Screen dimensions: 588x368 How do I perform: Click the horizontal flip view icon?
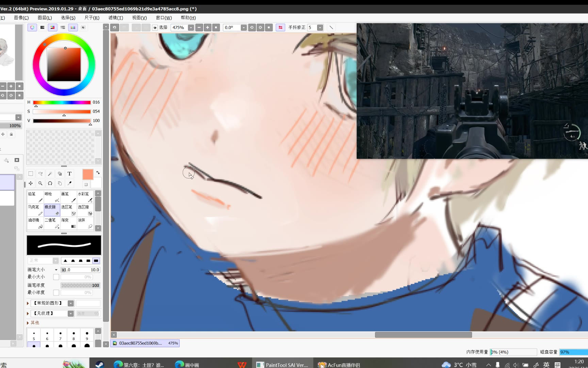click(280, 28)
